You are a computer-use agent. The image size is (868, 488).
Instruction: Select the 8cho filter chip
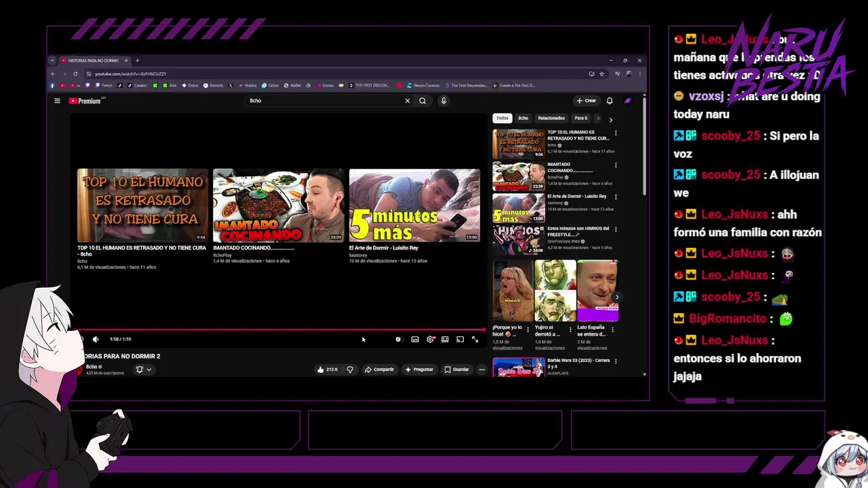523,118
